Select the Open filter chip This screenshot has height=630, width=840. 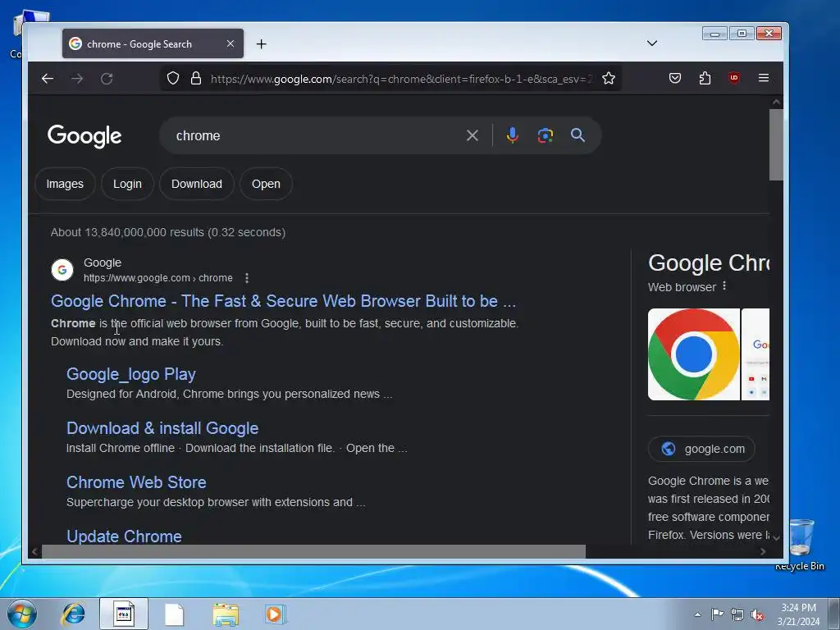pos(266,184)
